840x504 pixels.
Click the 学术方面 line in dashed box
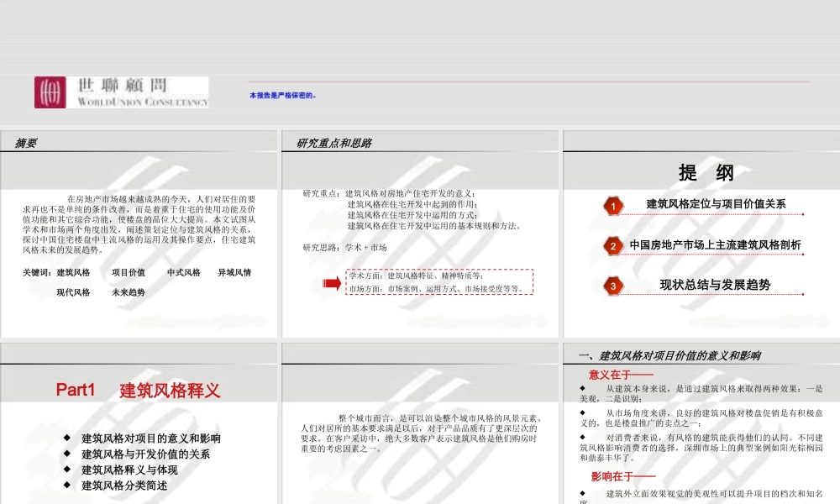(417, 276)
